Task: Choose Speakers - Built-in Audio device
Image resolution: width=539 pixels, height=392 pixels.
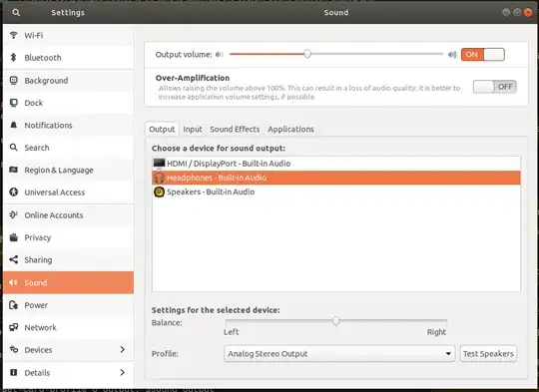Action: coord(336,192)
